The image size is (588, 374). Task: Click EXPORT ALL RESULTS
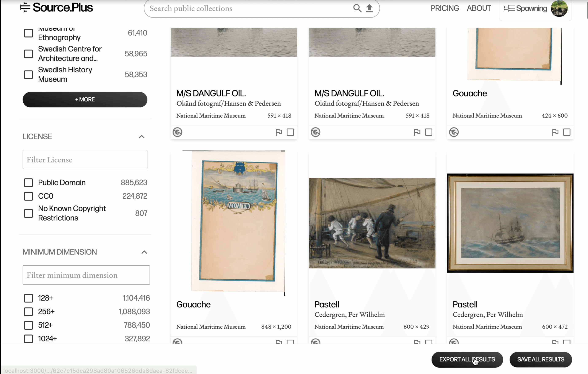point(467,359)
